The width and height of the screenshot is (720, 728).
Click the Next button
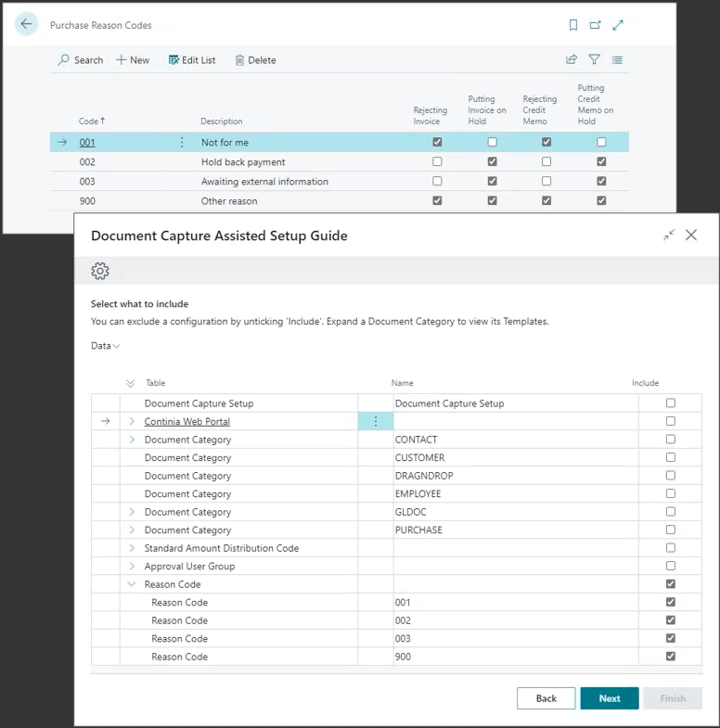pos(609,698)
